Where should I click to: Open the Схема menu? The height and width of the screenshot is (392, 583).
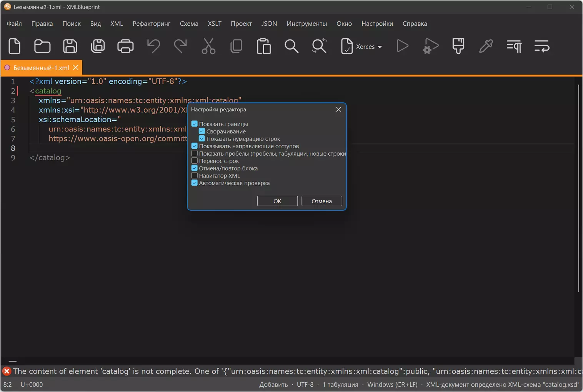[189, 23]
